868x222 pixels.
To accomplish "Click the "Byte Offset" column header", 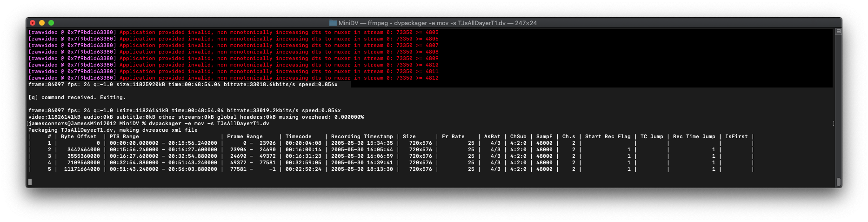I will tap(79, 137).
